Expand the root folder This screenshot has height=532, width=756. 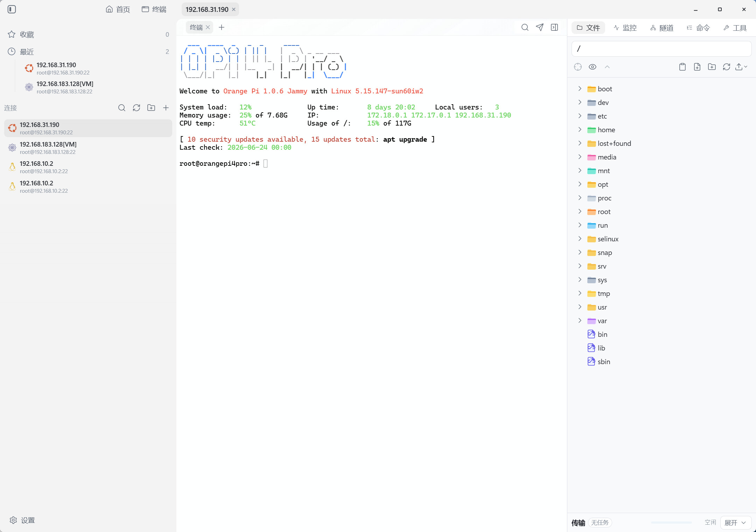[580, 212]
